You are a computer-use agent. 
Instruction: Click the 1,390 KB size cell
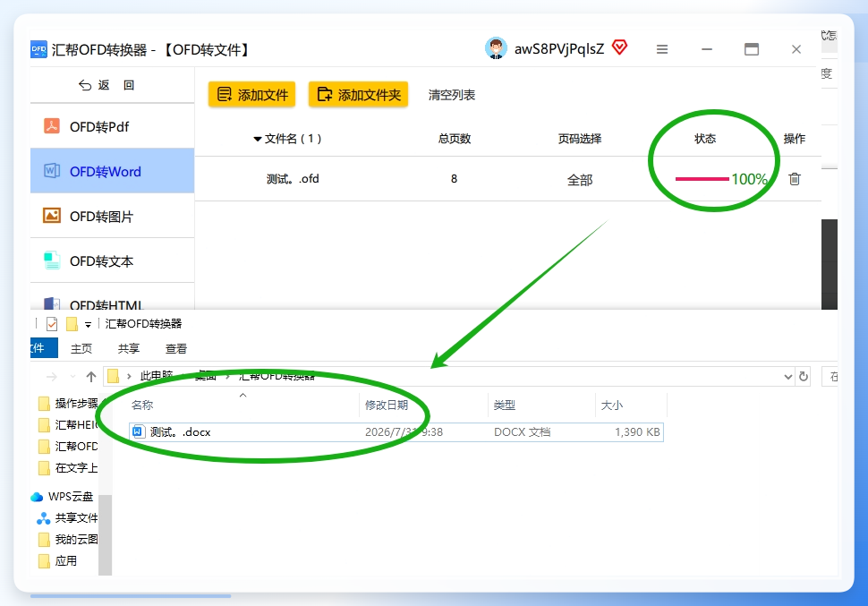(637, 432)
